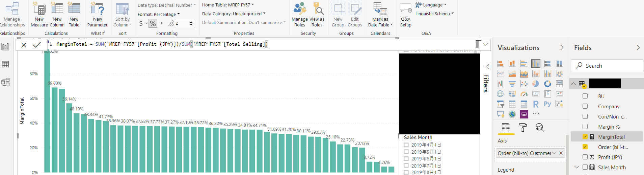Select the 100% stacked bar chart visual

547,63
